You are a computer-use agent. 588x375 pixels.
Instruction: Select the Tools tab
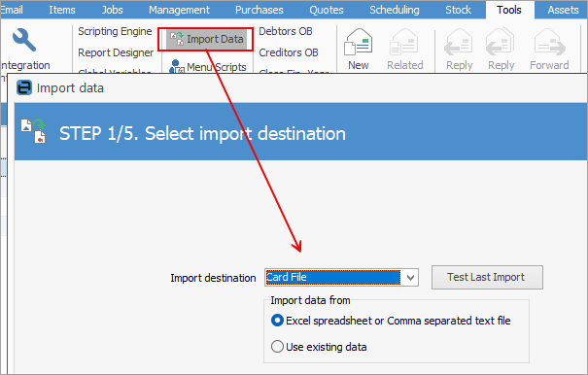pyautogui.click(x=509, y=10)
